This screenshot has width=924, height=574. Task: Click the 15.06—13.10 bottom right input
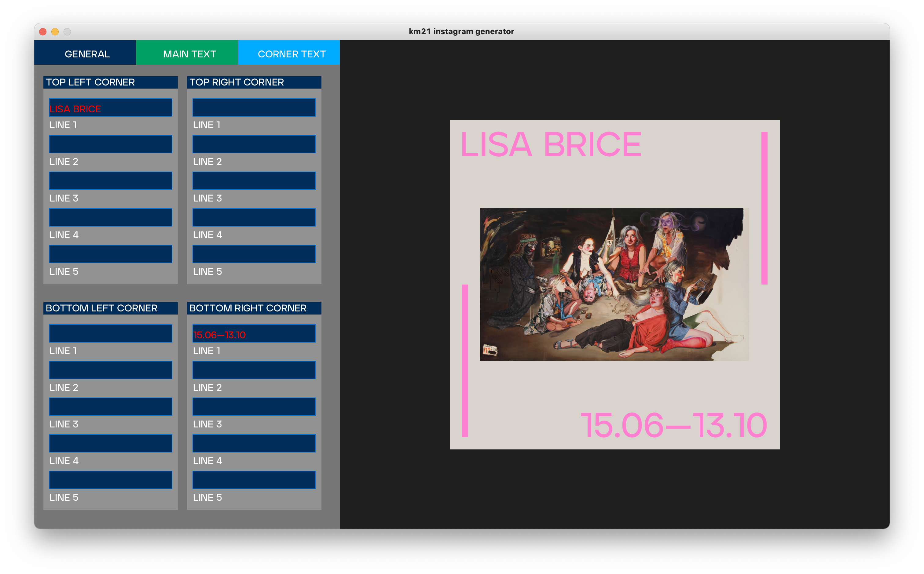click(254, 333)
